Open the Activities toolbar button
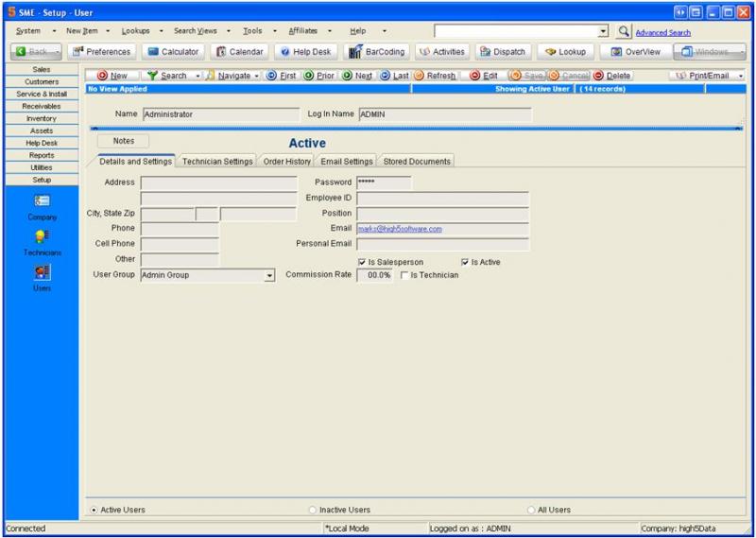This screenshot has width=756, height=538. pyautogui.click(x=442, y=52)
